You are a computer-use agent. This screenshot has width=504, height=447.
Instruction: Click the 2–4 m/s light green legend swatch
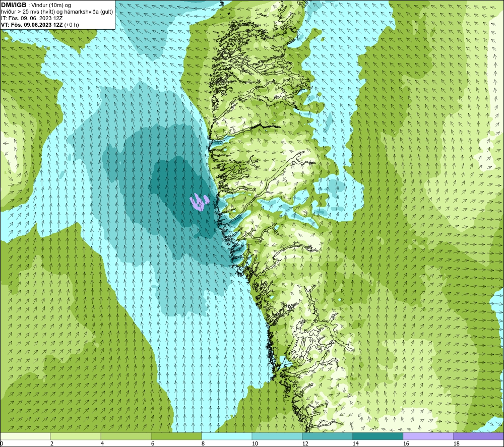pyautogui.click(x=76, y=436)
